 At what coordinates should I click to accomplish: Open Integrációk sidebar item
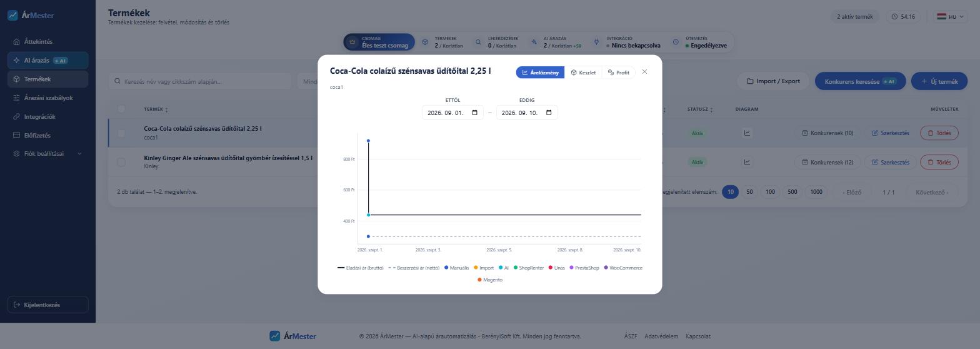[x=48, y=117]
